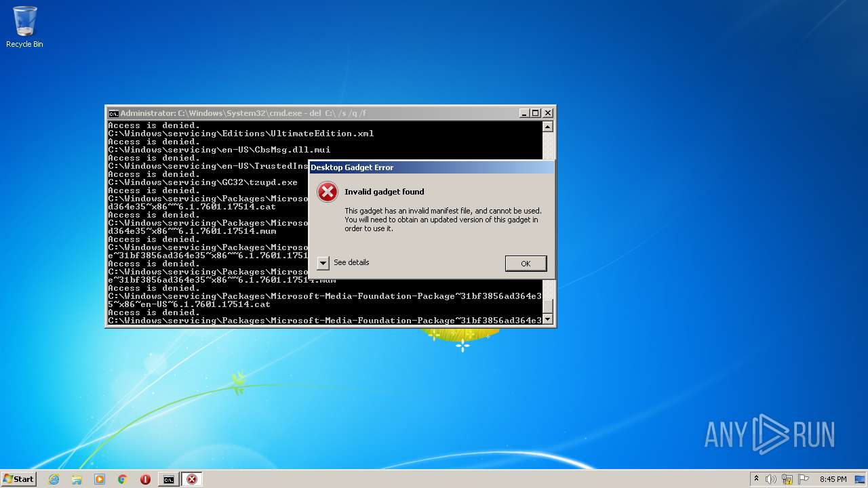868x488 pixels.
Task: Maximize the cmd.exe window
Action: tap(536, 113)
